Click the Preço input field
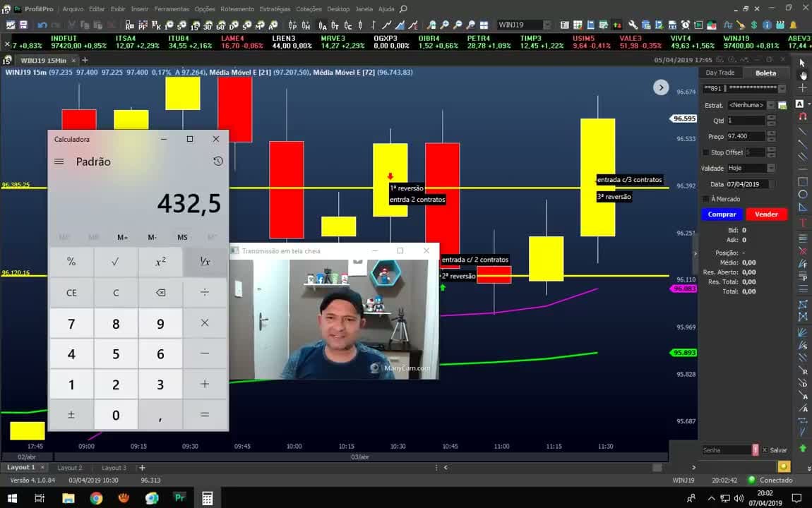This screenshot has width=812, height=508. coord(746,137)
